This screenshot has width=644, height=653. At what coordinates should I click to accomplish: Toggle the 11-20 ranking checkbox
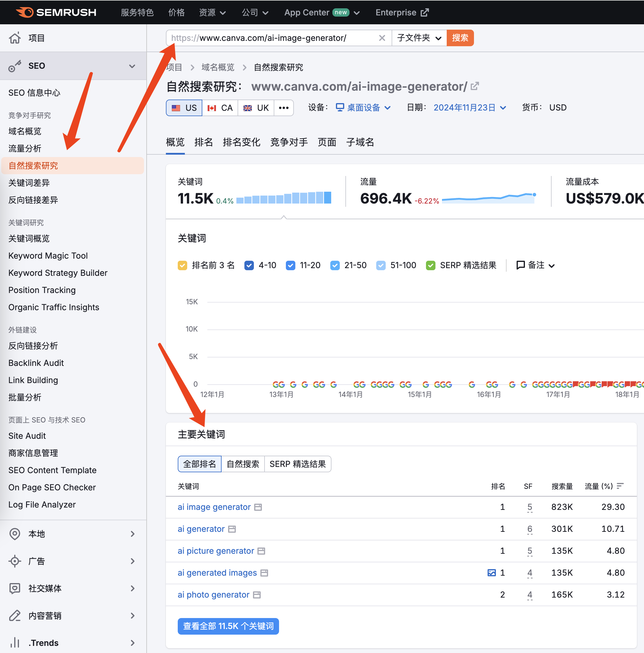pyautogui.click(x=291, y=265)
